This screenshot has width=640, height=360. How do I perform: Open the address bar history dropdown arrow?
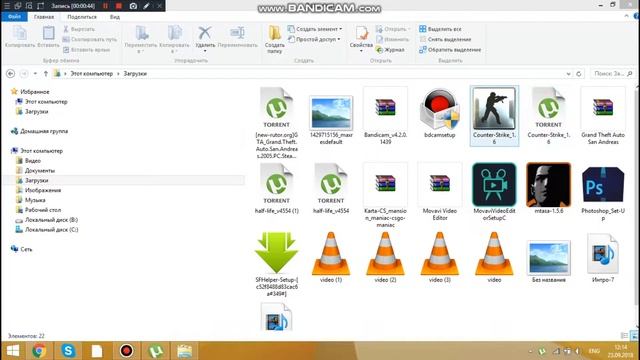[x=569, y=74]
